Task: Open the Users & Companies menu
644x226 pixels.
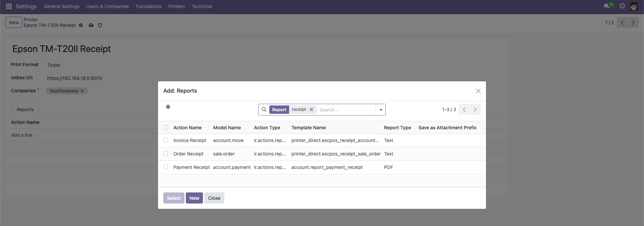Action: pos(107,6)
